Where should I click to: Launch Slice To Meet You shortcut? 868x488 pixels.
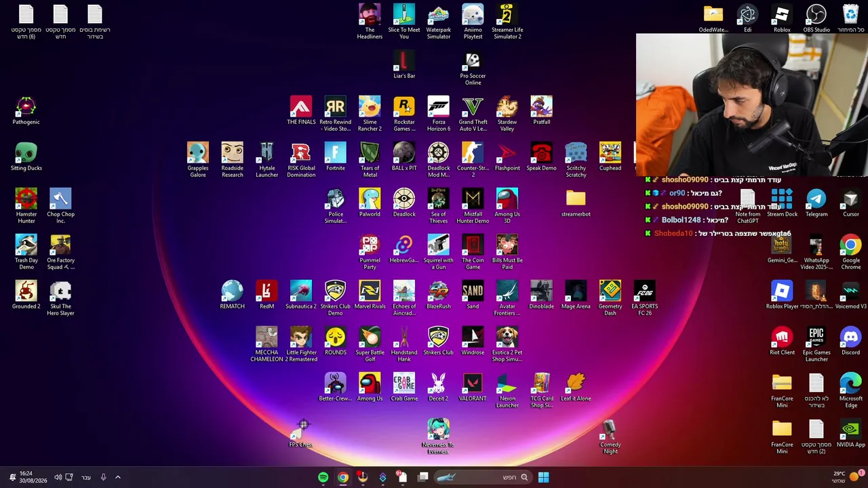pyautogui.click(x=404, y=22)
